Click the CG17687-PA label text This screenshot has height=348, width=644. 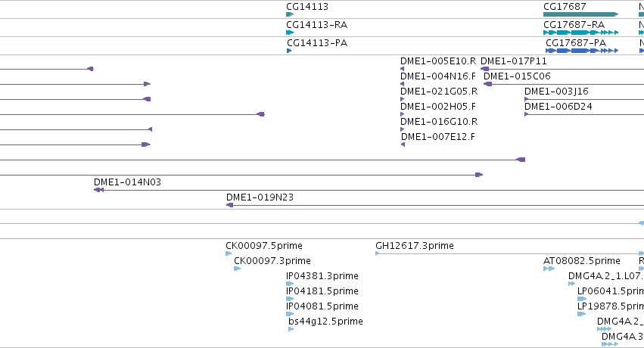pyautogui.click(x=576, y=42)
